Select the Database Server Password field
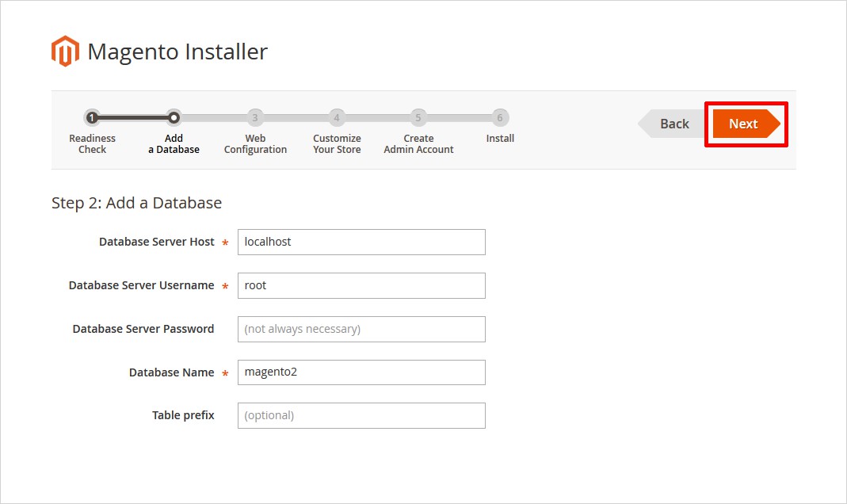This screenshot has width=847, height=504. 361,329
